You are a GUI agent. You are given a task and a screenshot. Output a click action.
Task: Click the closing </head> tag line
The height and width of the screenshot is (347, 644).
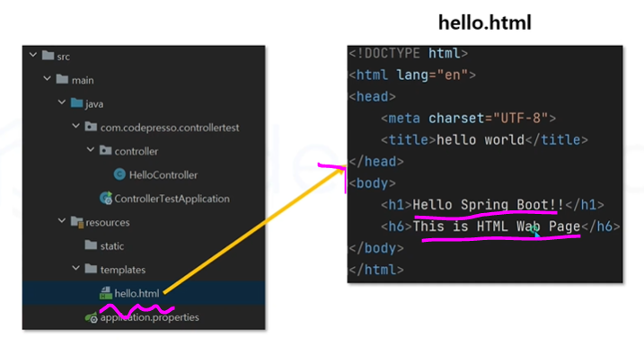pyautogui.click(x=376, y=162)
